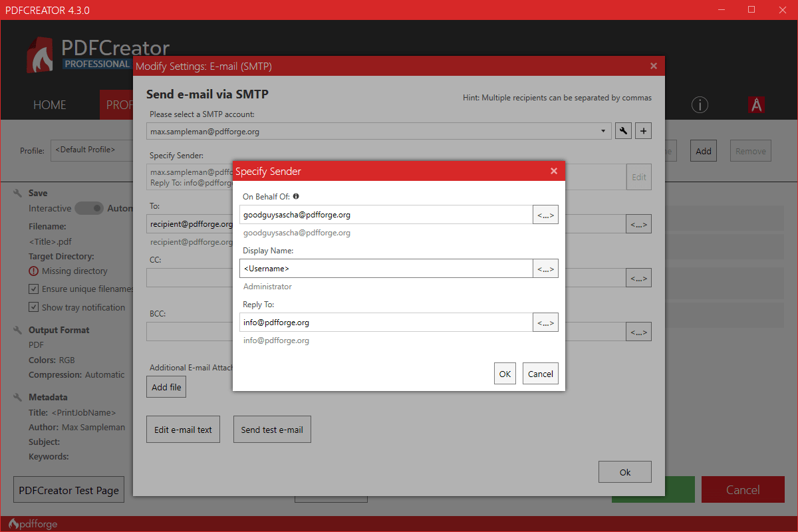Cancel the Specify Sender dialog
The width and height of the screenshot is (798, 532).
540,374
